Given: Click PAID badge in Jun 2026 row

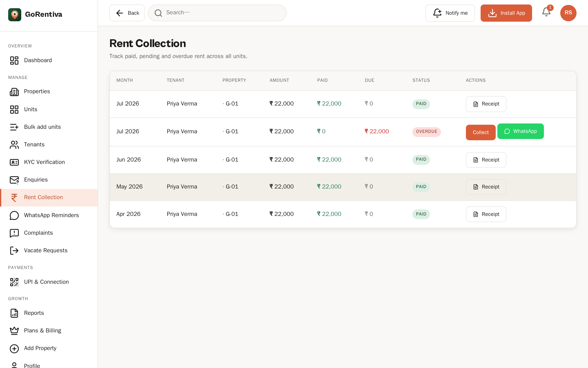Looking at the screenshot, I should click(x=421, y=159).
